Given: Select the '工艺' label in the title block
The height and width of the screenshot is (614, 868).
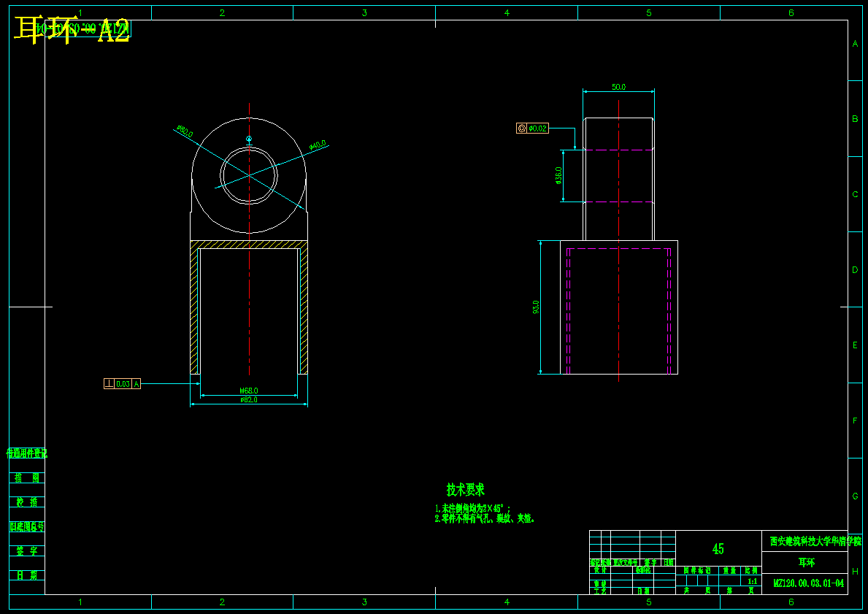Looking at the screenshot, I should (600, 591).
